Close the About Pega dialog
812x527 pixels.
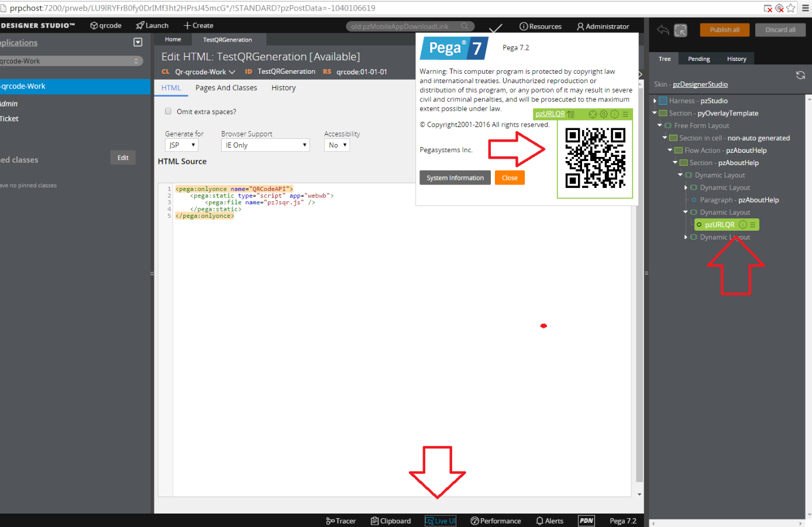pos(510,178)
